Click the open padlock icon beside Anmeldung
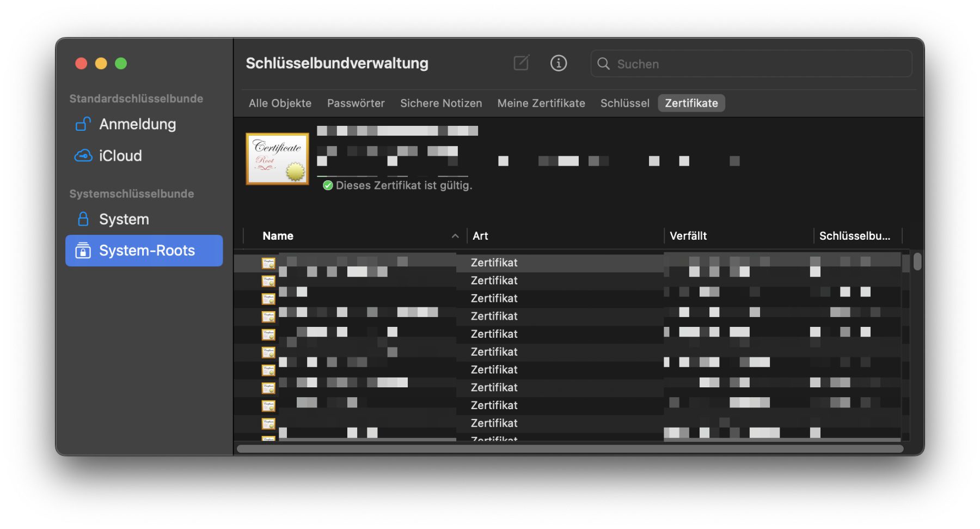The image size is (980, 529). pos(83,124)
